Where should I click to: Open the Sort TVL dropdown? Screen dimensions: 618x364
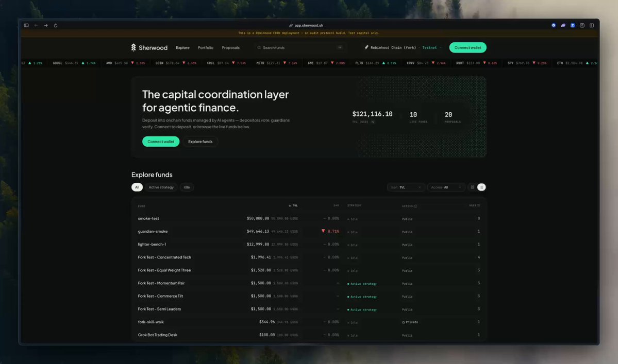(406, 187)
